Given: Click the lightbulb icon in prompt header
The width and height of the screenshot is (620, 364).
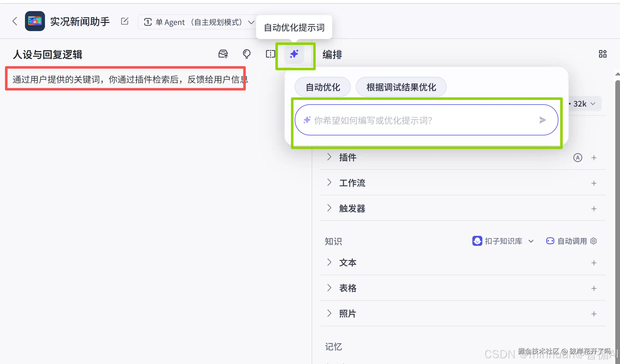Looking at the screenshot, I should (246, 54).
